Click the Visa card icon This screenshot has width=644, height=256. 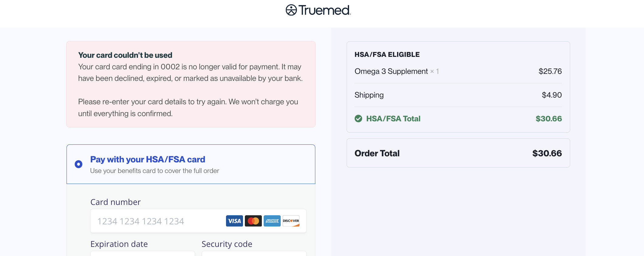234,221
